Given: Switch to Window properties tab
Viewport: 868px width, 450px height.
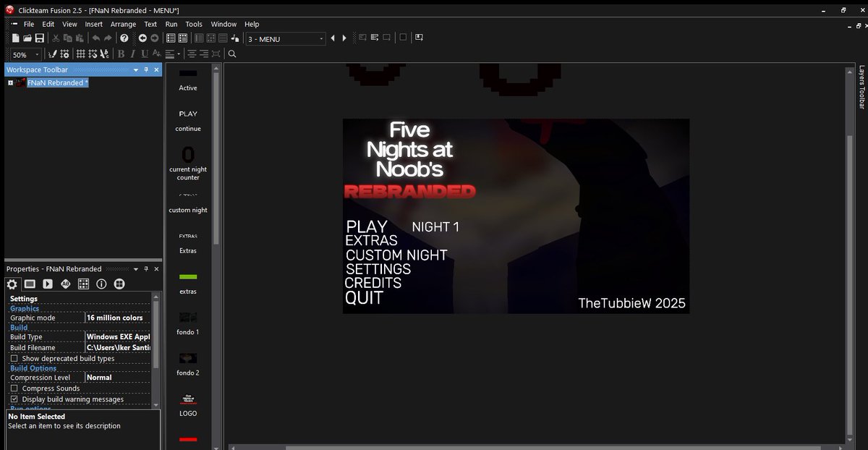Looking at the screenshot, I should point(30,284).
